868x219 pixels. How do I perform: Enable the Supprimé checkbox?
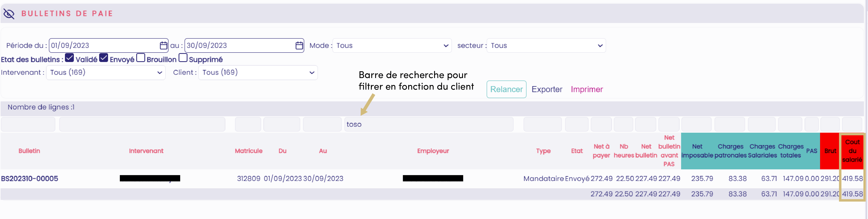(183, 58)
